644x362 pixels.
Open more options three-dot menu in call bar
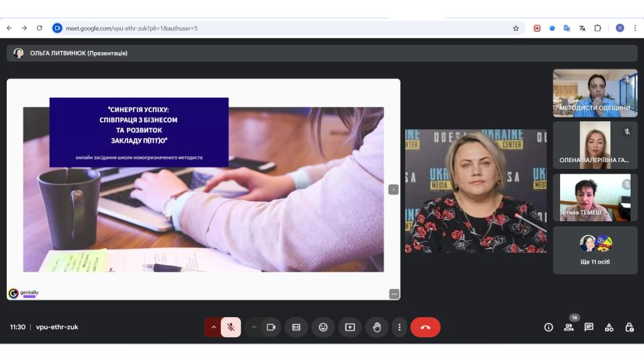(x=399, y=327)
